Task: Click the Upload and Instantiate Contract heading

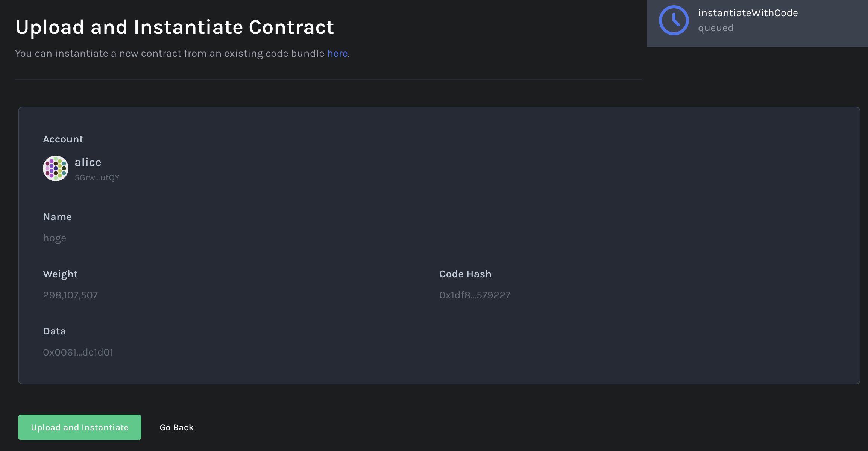Action: click(x=175, y=27)
